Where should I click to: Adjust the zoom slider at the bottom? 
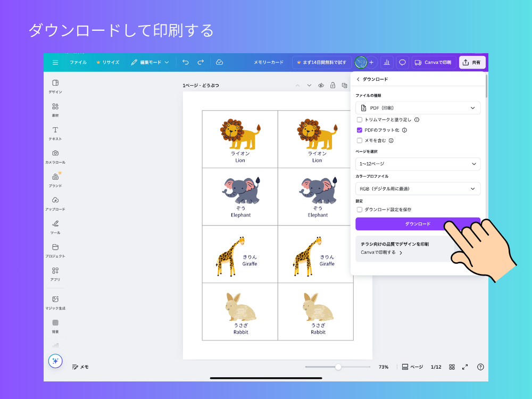338,367
